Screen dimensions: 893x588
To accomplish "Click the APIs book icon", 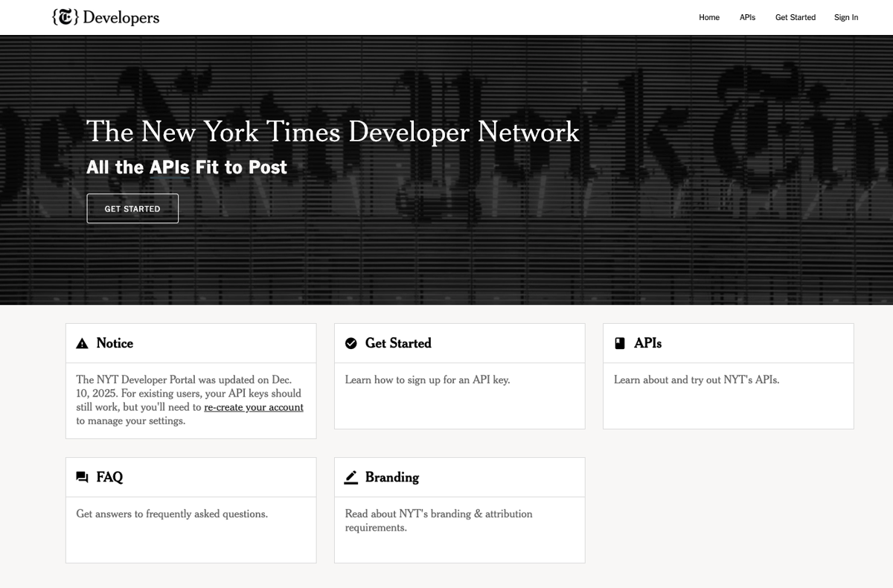I will click(x=620, y=343).
